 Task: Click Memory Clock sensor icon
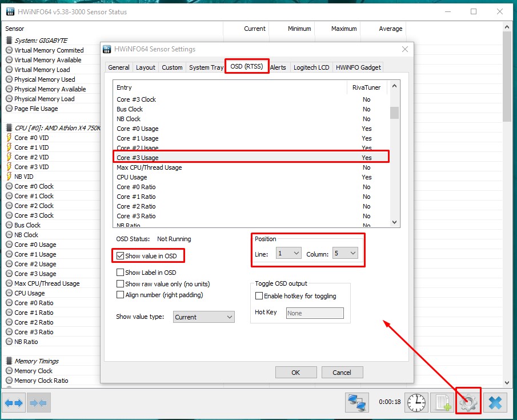[9, 371]
